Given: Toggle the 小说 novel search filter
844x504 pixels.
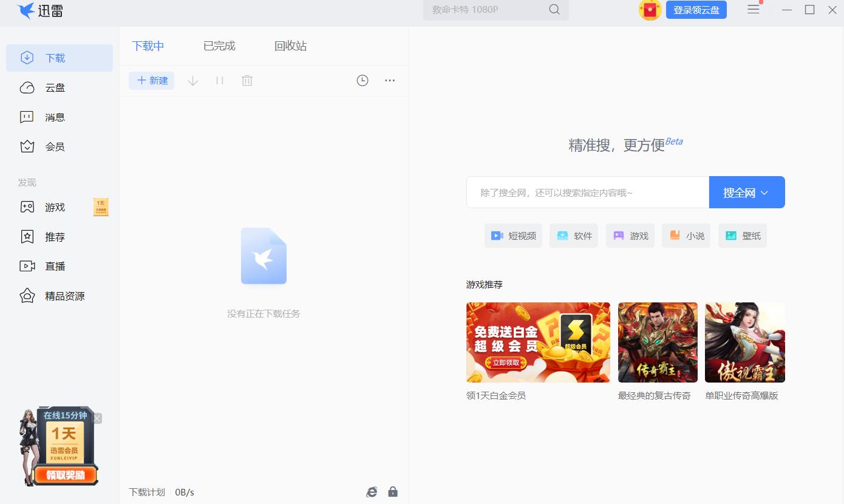Looking at the screenshot, I should click(686, 236).
